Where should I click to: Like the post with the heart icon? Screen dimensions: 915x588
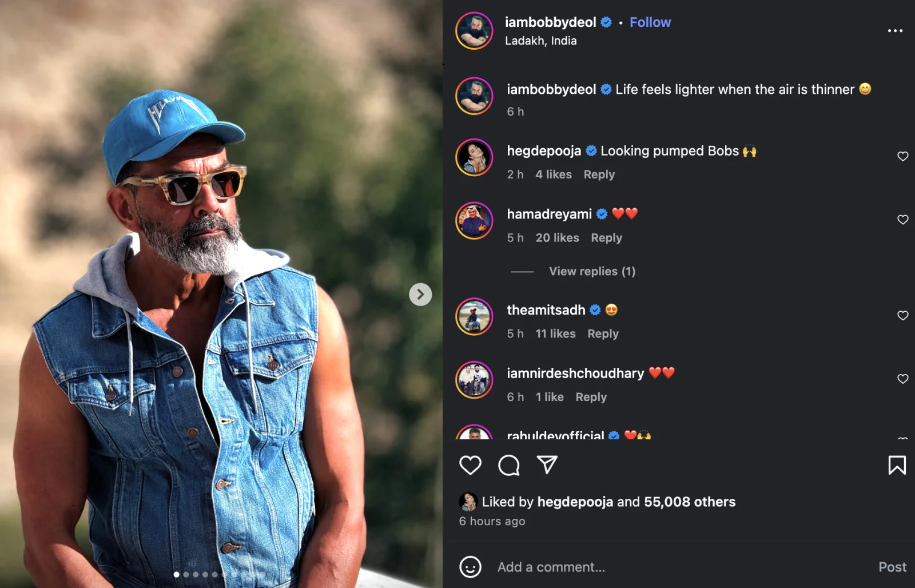(x=470, y=465)
